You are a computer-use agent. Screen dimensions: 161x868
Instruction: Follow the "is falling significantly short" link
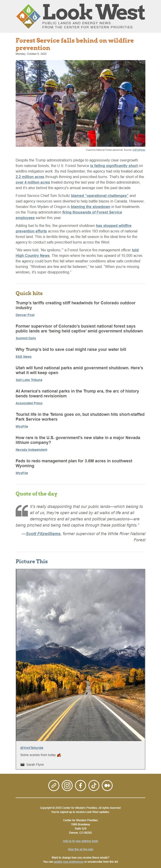tap(114, 166)
